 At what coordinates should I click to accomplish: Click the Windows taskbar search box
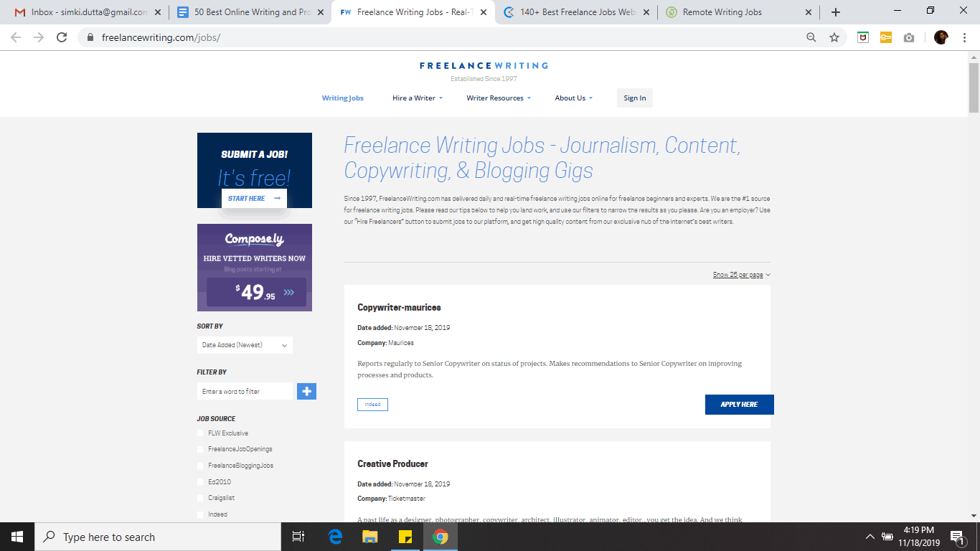pos(158,537)
